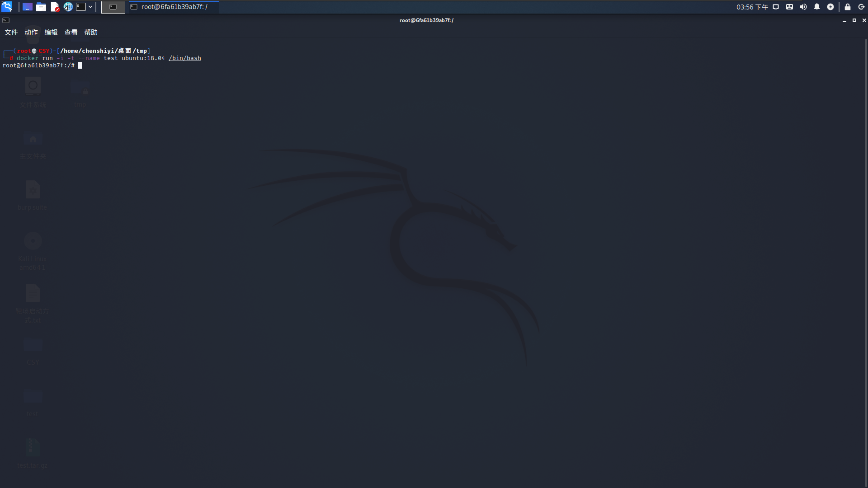The width and height of the screenshot is (868, 488).
Task: Switch to the first terminal taskbar button
Action: coord(113,7)
